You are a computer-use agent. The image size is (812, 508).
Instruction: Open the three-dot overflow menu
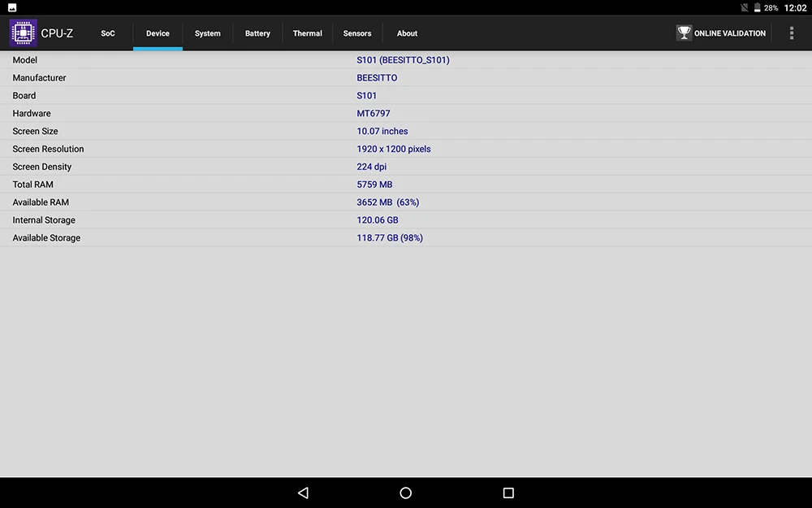(791, 33)
